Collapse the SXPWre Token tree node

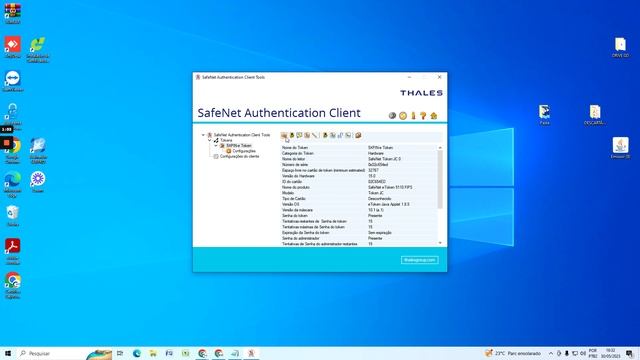click(x=216, y=145)
